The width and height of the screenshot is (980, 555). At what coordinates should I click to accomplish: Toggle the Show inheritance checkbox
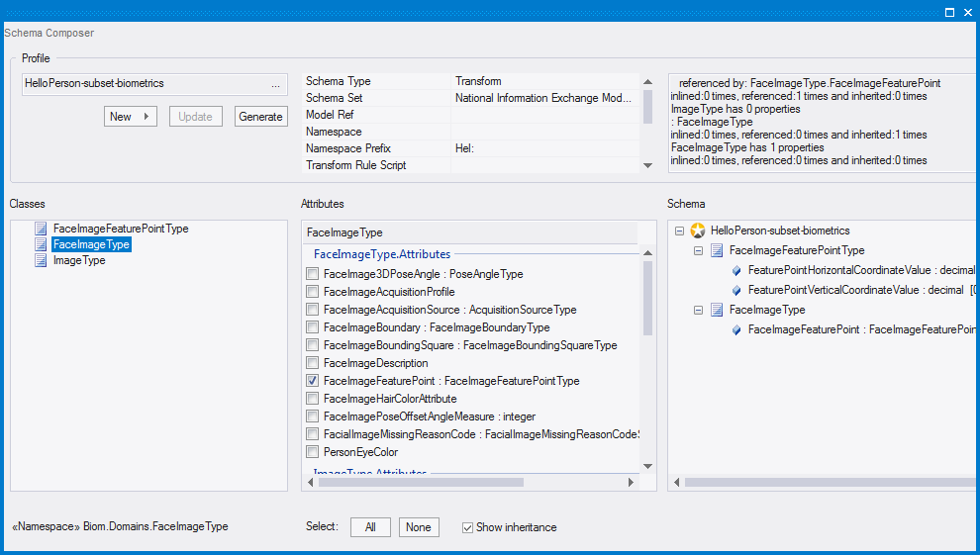tap(467, 527)
